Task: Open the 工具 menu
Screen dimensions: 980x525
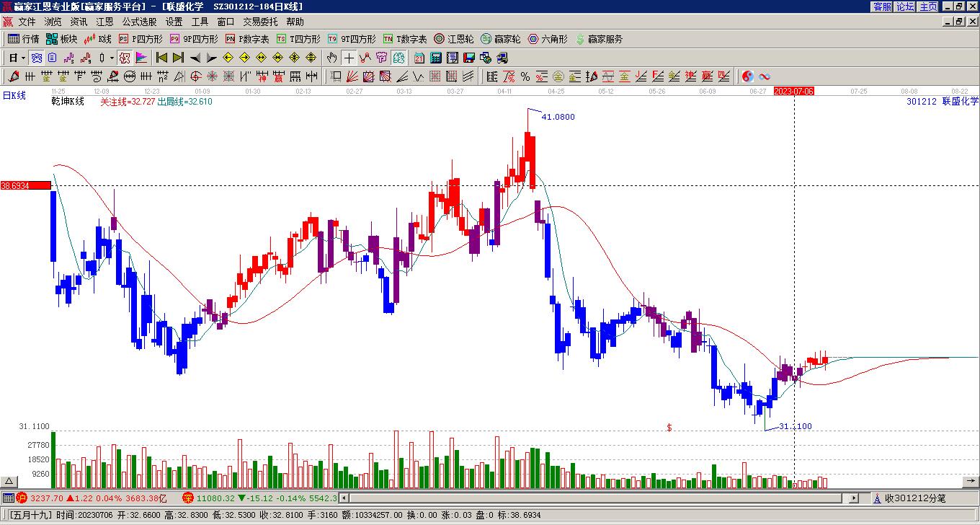Action: (x=200, y=22)
